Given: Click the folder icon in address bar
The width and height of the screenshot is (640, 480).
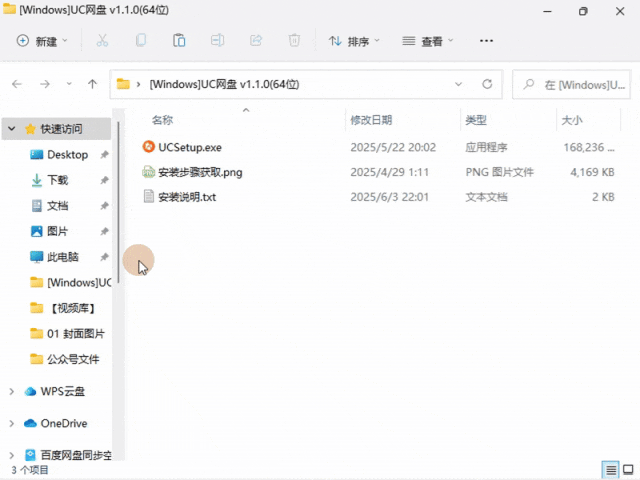Looking at the screenshot, I should [123, 84].
